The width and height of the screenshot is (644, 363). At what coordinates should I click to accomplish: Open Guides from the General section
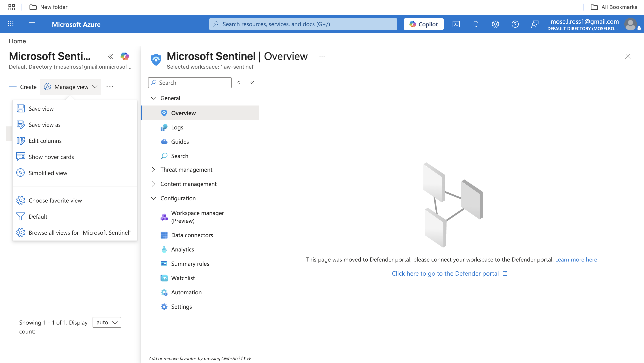tap(180, 142)
